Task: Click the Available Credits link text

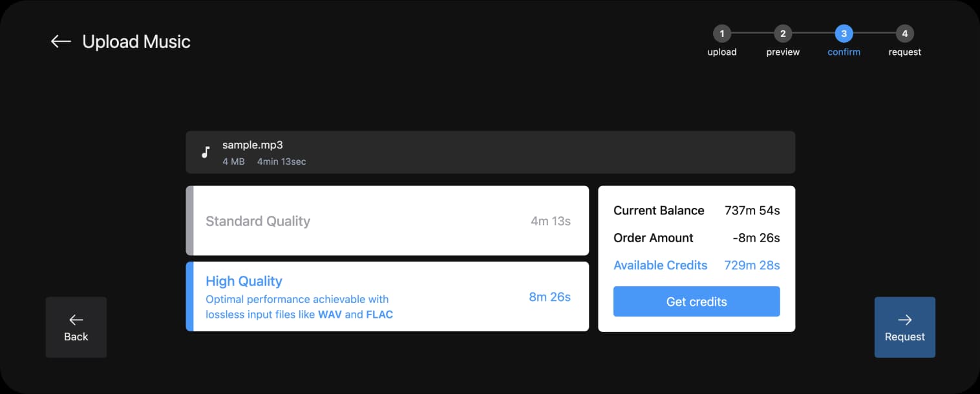Action: click(660, 265)
